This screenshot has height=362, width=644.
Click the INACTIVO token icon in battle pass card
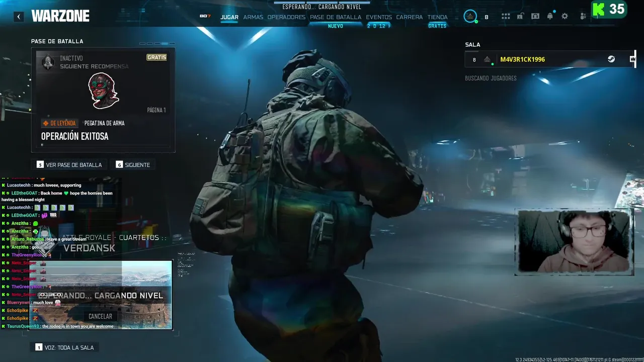48,62
